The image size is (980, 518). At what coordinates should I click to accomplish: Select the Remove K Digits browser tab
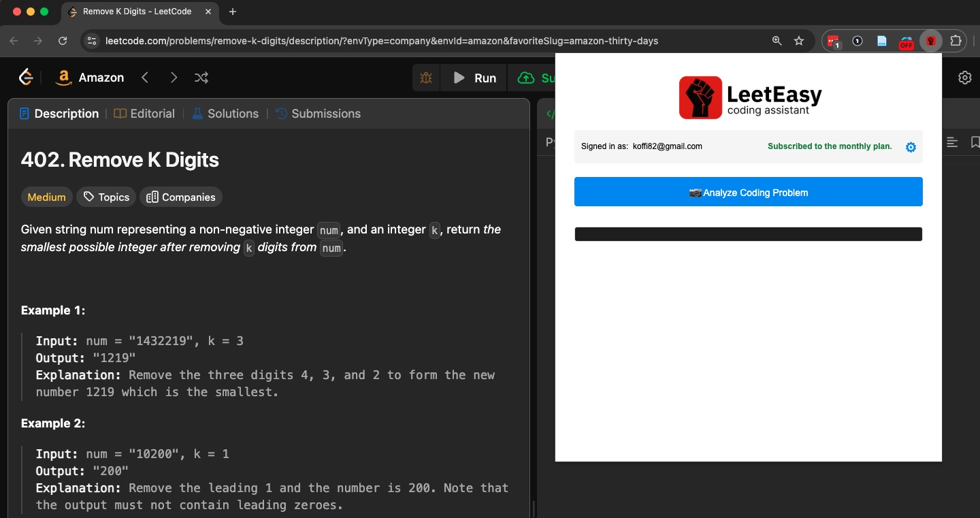140,12
